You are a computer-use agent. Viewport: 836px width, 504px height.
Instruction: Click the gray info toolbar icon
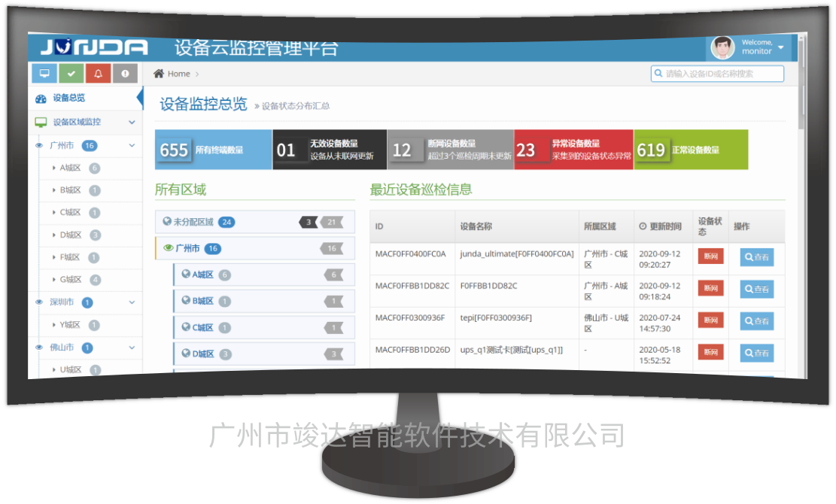pos(126,73)
